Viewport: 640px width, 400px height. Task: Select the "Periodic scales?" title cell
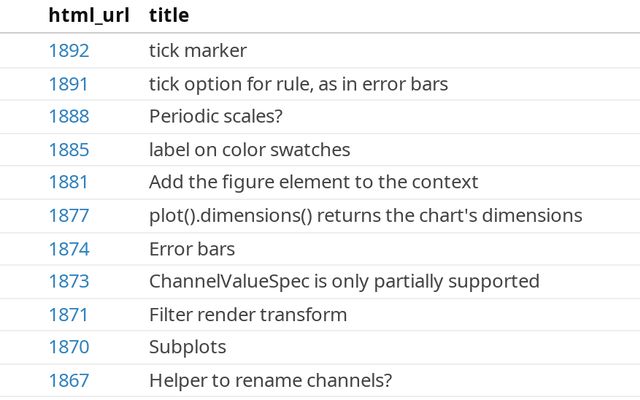(215, 117)
